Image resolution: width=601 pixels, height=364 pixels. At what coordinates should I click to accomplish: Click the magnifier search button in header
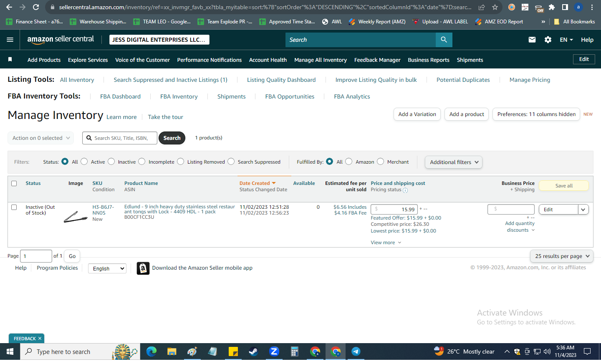[x=444, y=40]
